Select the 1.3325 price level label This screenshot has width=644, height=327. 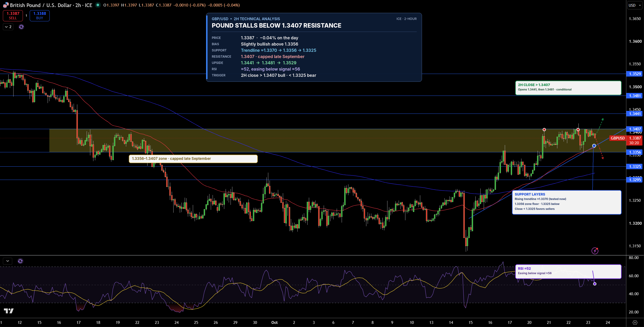(635, 167)
